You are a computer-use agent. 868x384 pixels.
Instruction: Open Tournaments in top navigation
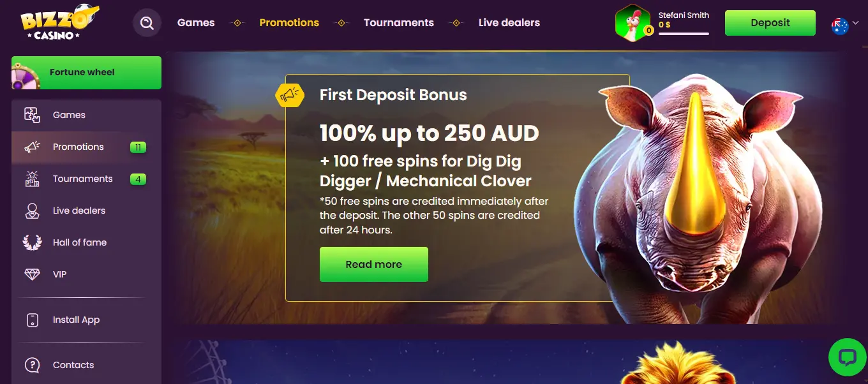tap(399, 22)
